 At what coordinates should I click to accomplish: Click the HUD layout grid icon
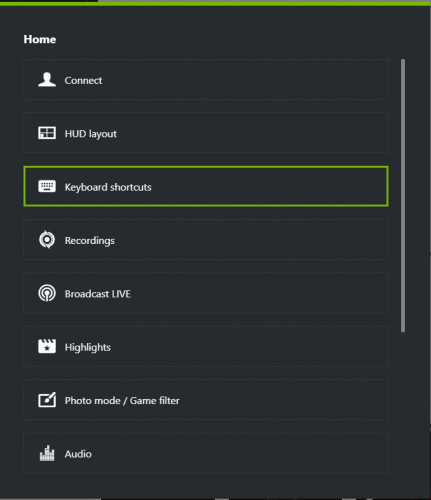tap(47, 133)
